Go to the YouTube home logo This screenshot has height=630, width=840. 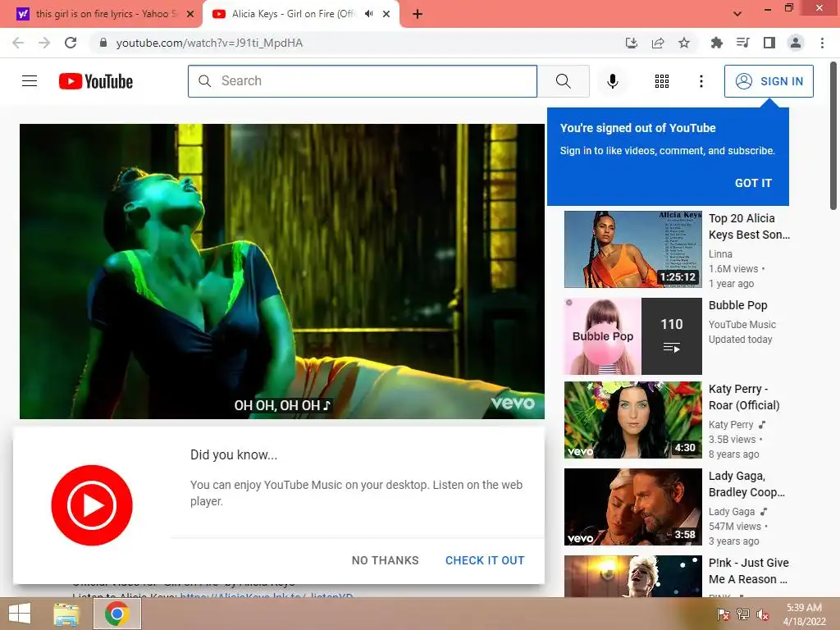pos(96,81)
